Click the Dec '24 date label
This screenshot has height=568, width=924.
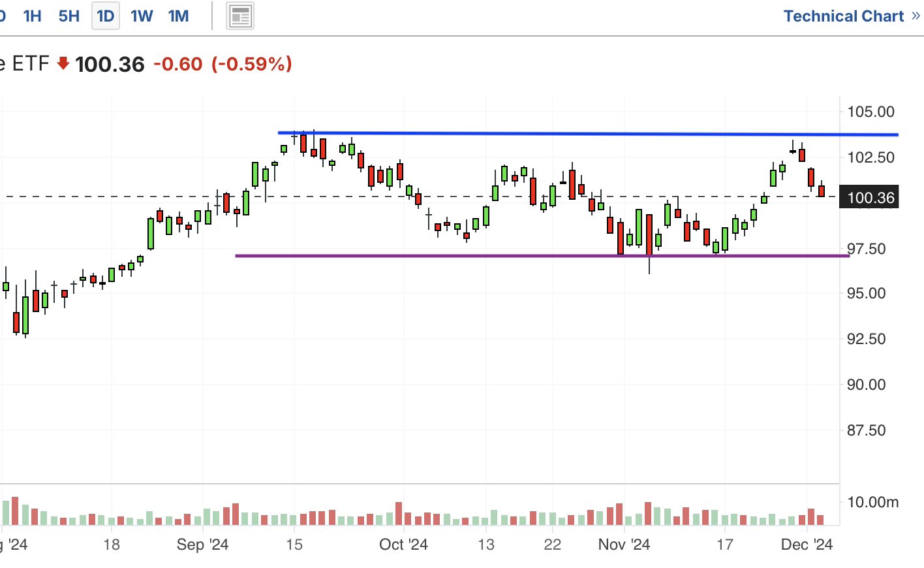coord(807,544)
